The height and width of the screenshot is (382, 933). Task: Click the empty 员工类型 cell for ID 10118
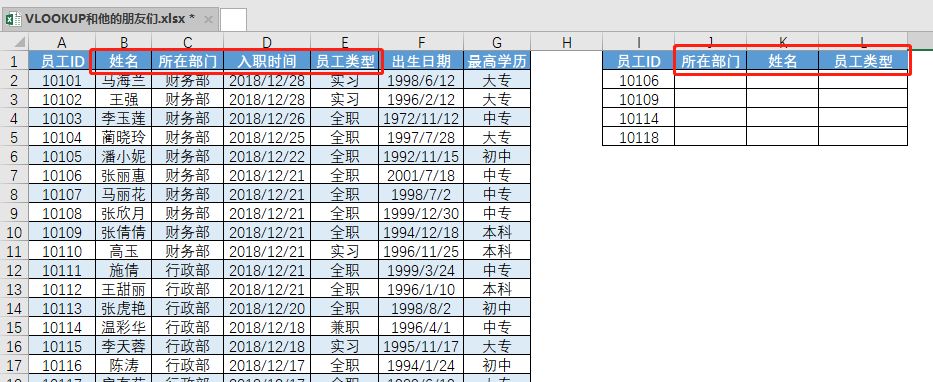(863, 137)
